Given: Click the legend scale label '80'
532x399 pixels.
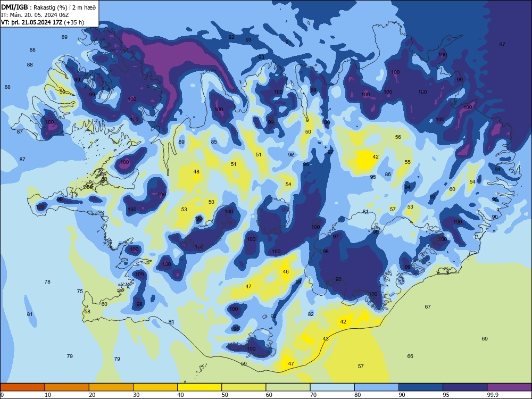Looking at the screenshot, I should click(358, 395).
